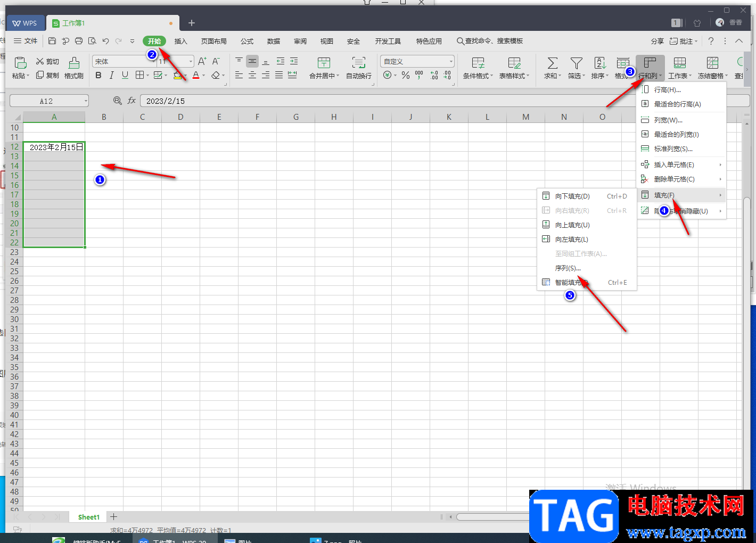Click the Freeze Panes (冻结窗格) icon
The image size is (756, 543).
pos(712,63)
